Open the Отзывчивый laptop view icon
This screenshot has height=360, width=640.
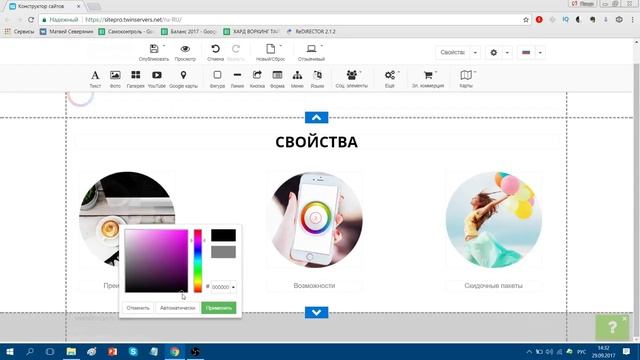pyautogui.click(x=311, y=49)
